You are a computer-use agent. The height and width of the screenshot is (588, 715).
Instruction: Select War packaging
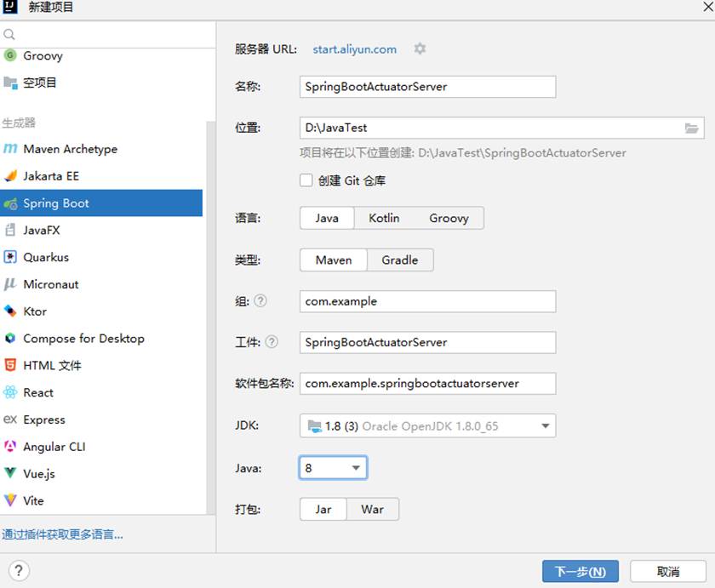coord(373,509)
